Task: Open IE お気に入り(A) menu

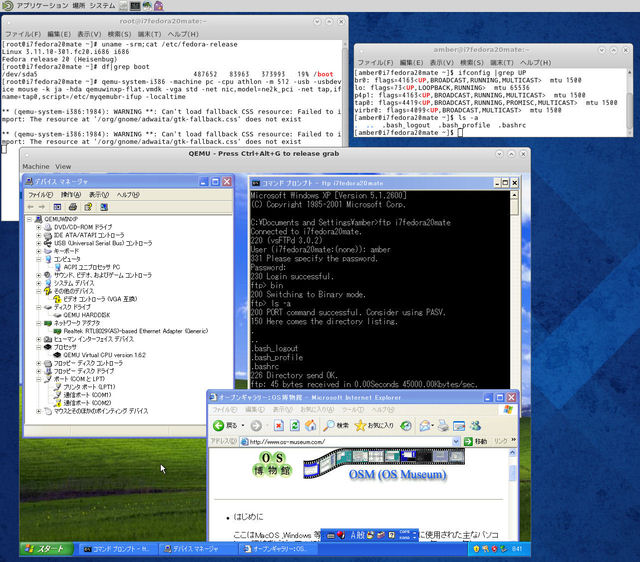Action: pos(317,409)
